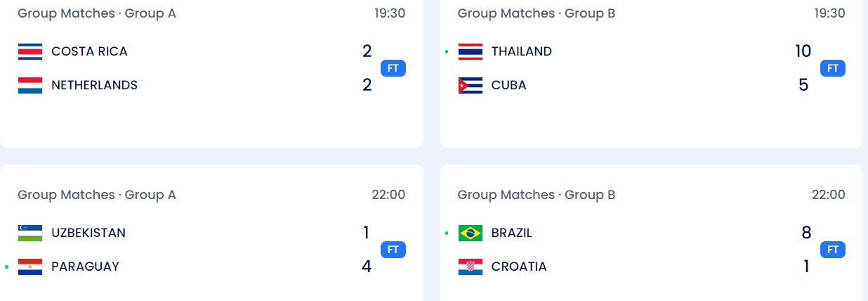Select FT badge for Brazil vs Croatia match
Screen dimensions: 868x301
(x=833, y=250)
